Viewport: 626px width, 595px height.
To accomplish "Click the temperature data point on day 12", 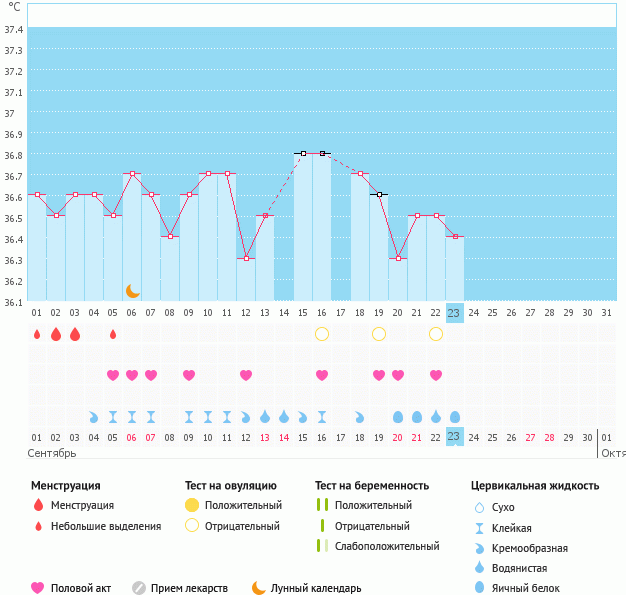I will click(x=246, y=258).
